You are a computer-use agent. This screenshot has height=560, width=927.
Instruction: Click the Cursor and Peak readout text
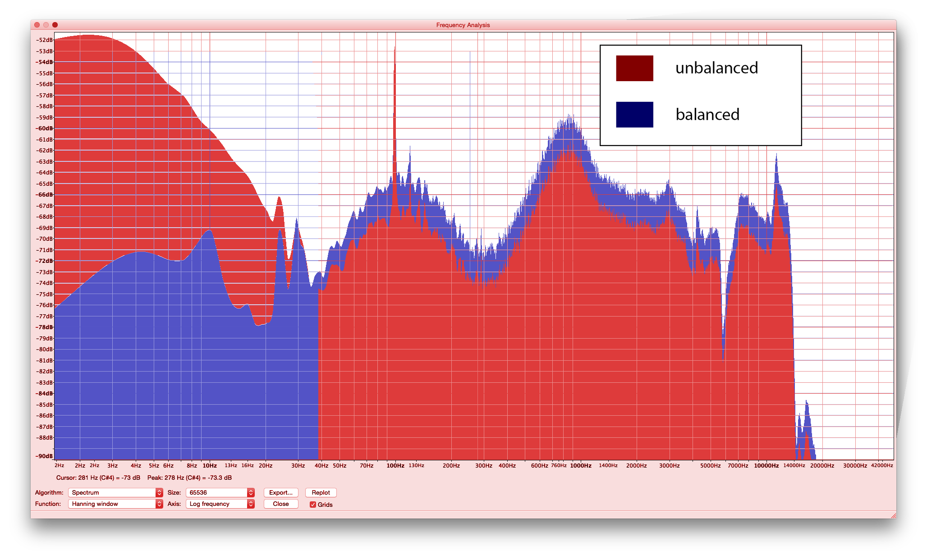(144, 477)
